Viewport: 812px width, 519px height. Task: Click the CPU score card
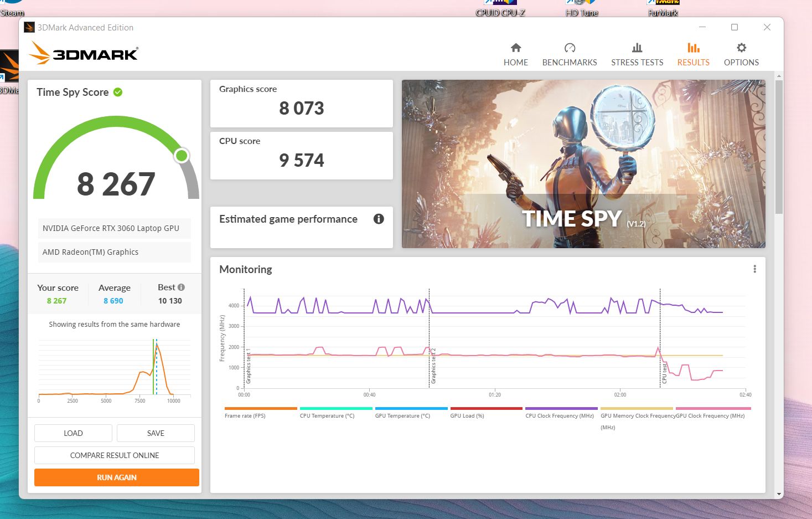(x=302, y=156)
